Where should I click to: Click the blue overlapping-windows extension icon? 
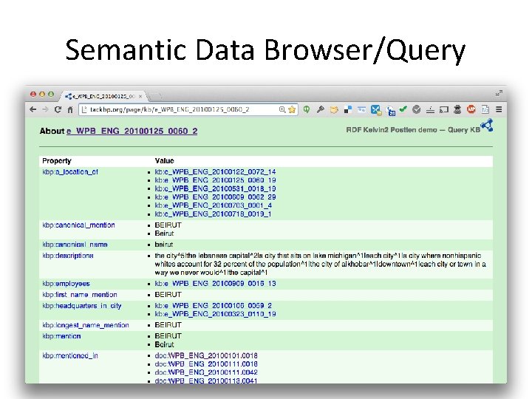391,111
